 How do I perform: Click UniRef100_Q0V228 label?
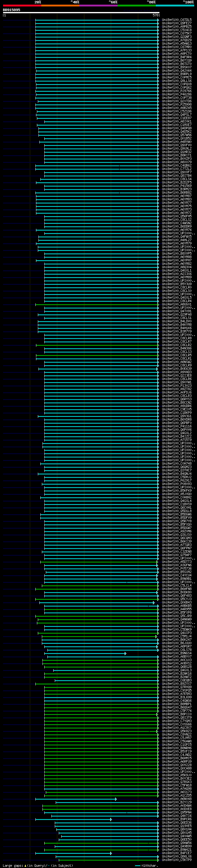pyautogui.click(x=177, y=765)
